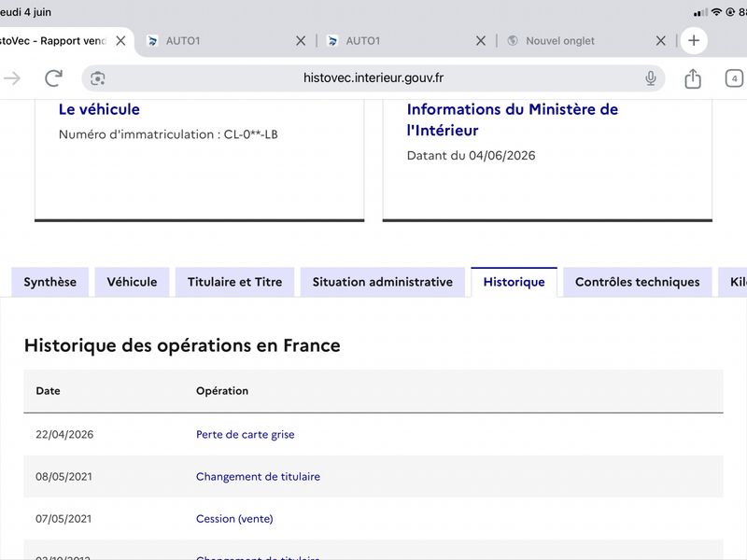Open the Véhicule tab

pyautogui.click(x=132, y=282)
